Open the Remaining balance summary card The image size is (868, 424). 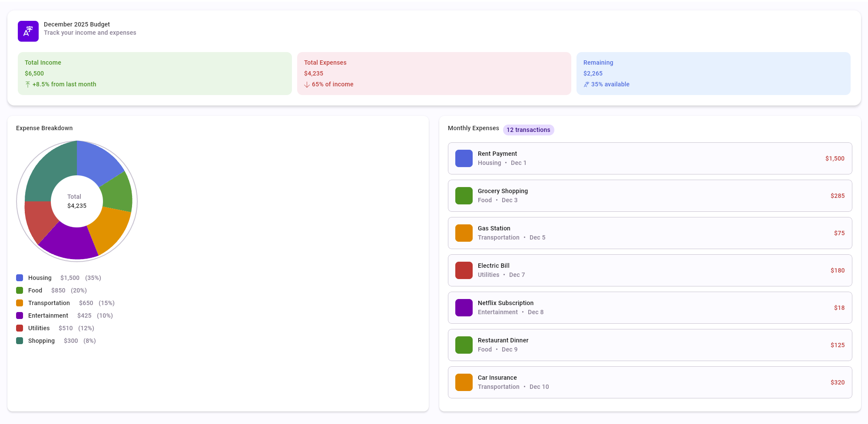click(713, 73)
